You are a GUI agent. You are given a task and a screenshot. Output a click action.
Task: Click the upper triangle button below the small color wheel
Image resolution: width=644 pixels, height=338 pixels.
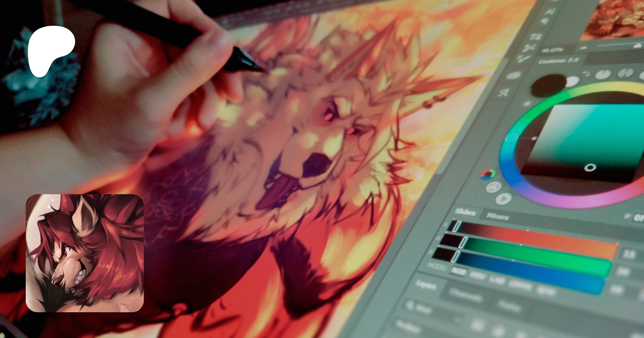[494, 187]
